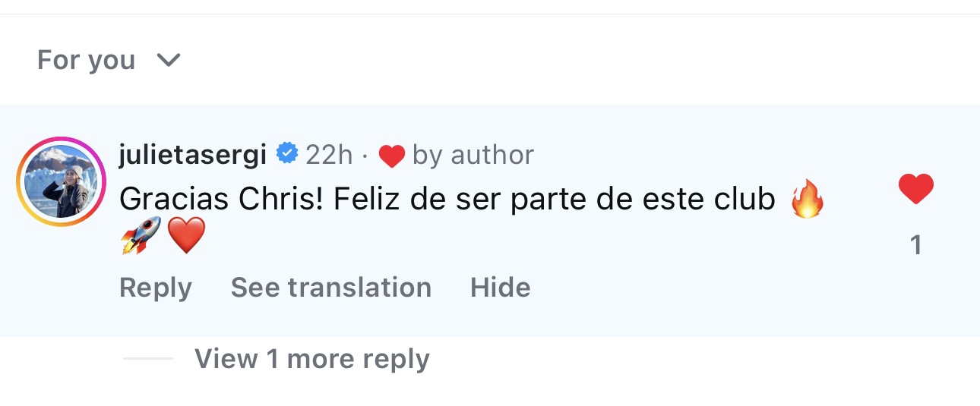Like the comment with the heart button
The height and width of the screenshot is (406, 980).
(x=915, y=189)
